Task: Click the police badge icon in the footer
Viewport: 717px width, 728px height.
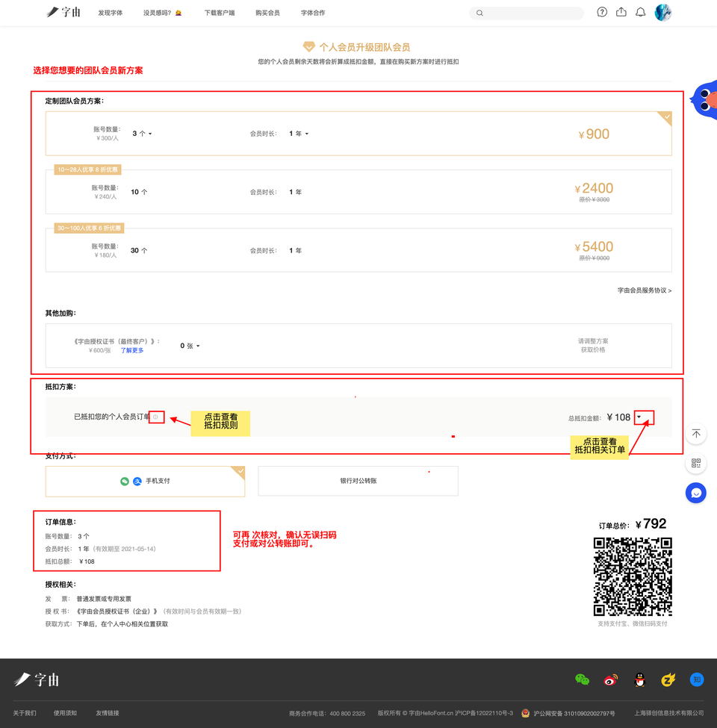Action: (x=525, y=713)
